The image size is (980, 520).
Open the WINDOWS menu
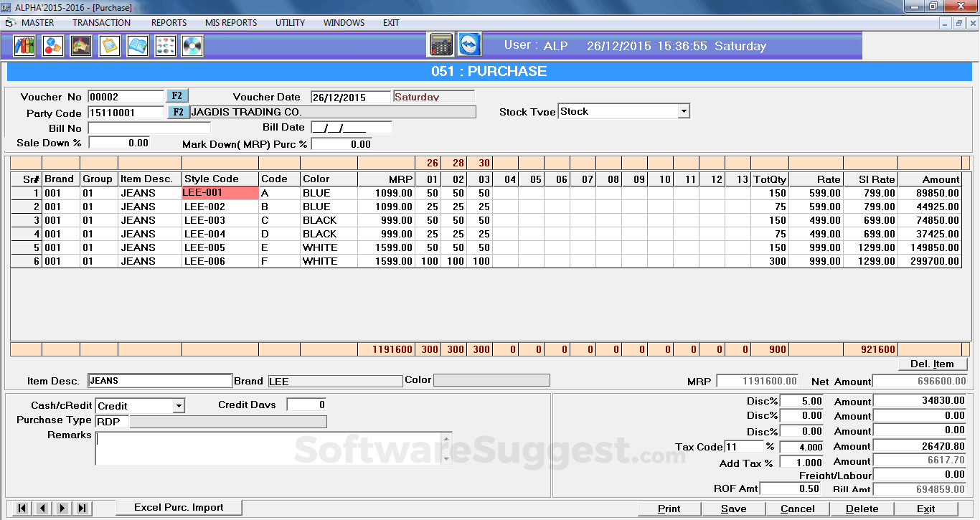(344, 23)
